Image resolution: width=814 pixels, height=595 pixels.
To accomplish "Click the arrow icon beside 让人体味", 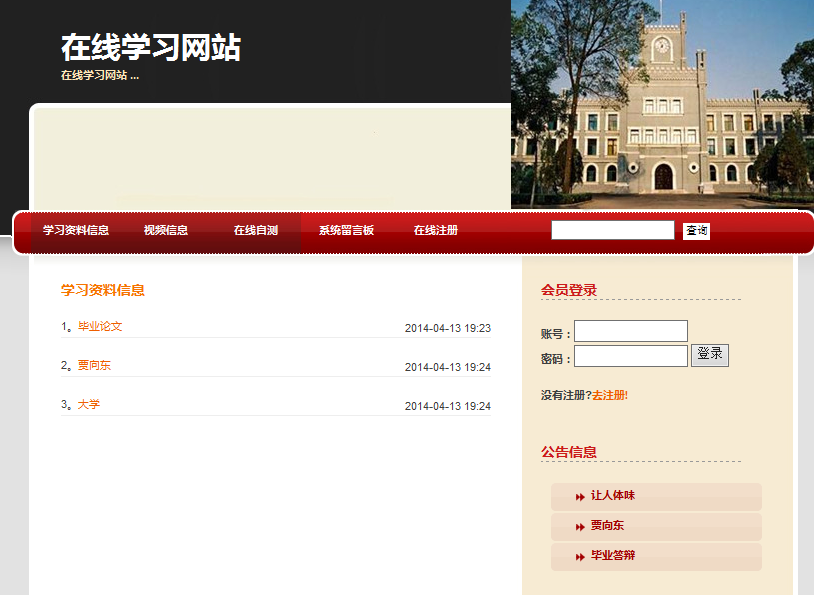I will click(580, 497).
